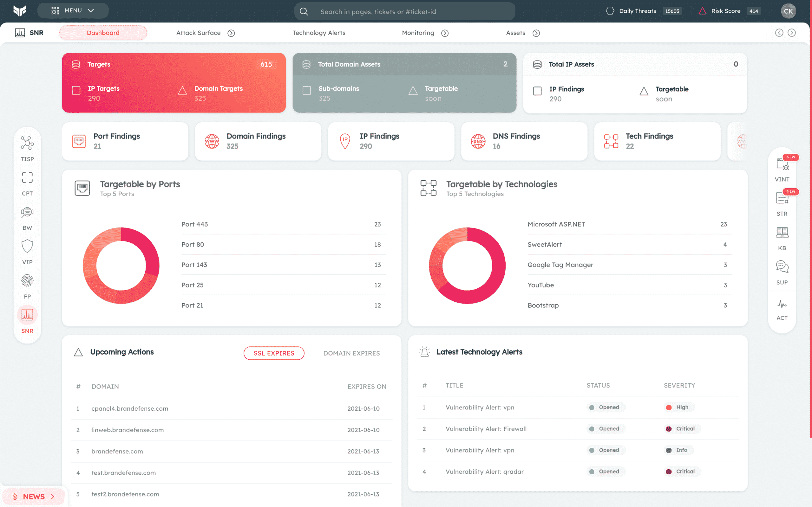The width and height of the screenshot is (812, 507).
Task: Open the BW module icon
Action: point(27,212)
